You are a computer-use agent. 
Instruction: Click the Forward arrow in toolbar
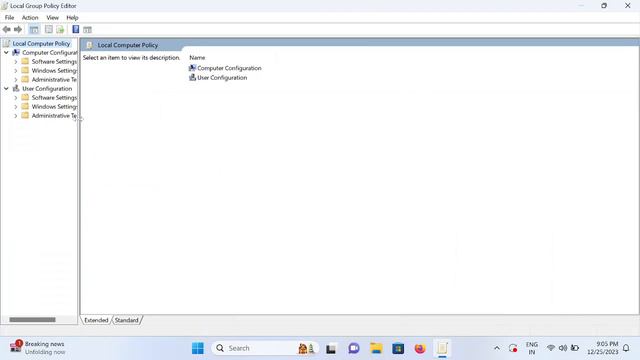pos(18,29)
